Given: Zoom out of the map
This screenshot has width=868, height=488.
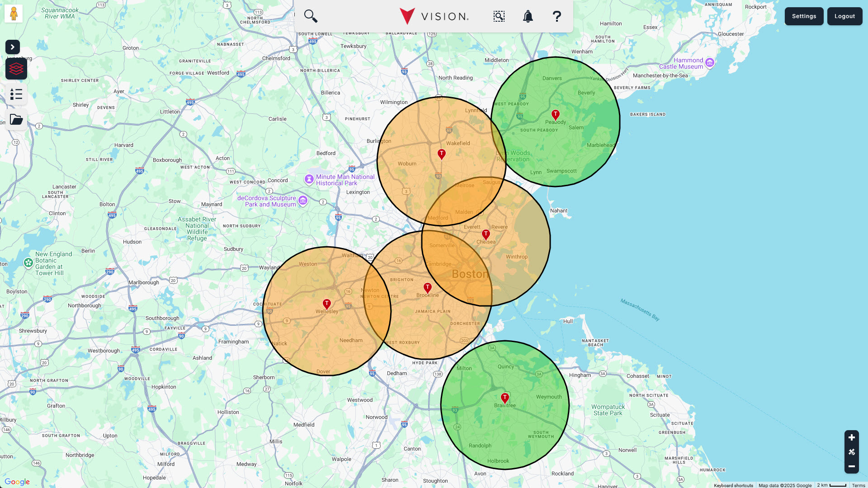Looking at the screenshot, I should [x=852, y=466].
